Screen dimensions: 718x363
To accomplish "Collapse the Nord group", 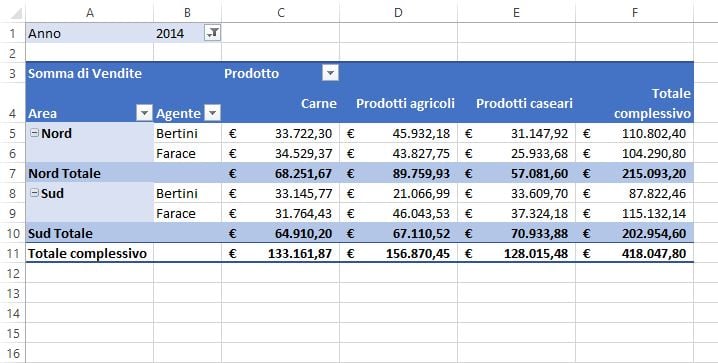I will (x=34, y=133).
